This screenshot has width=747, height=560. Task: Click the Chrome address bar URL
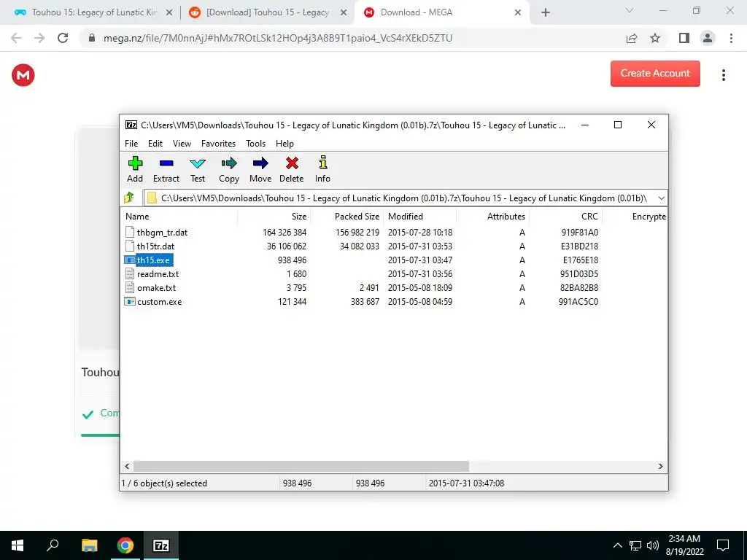(x=278, y=38)
